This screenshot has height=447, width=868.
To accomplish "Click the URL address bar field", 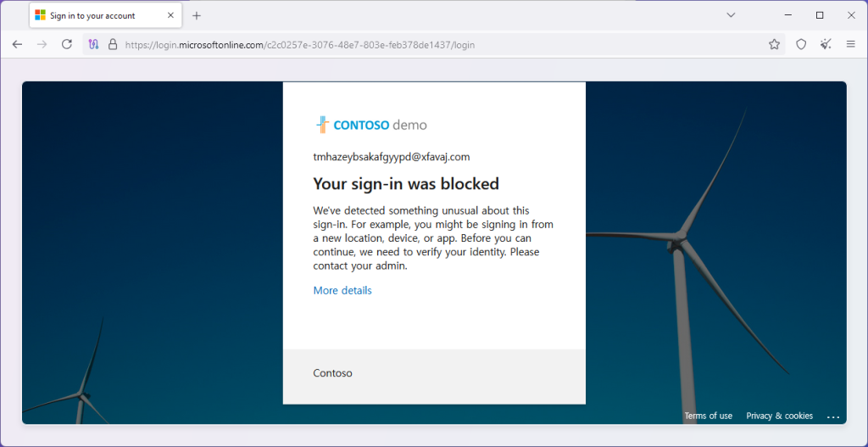I will 424,44.
